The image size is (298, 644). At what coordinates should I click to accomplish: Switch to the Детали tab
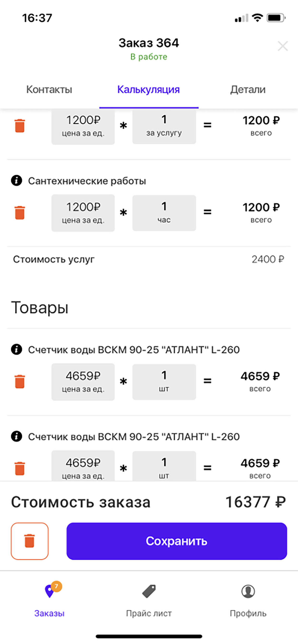[248, 90]
